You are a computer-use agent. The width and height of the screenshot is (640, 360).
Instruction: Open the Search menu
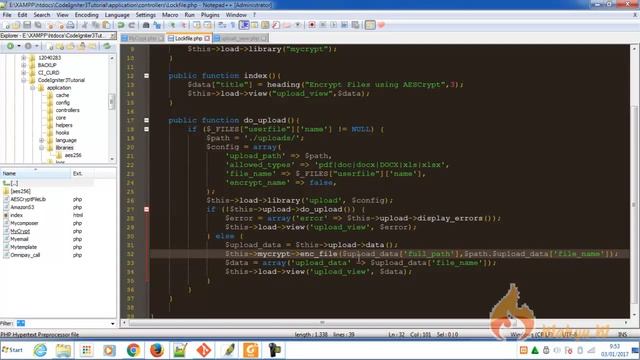tap(42, 15)
